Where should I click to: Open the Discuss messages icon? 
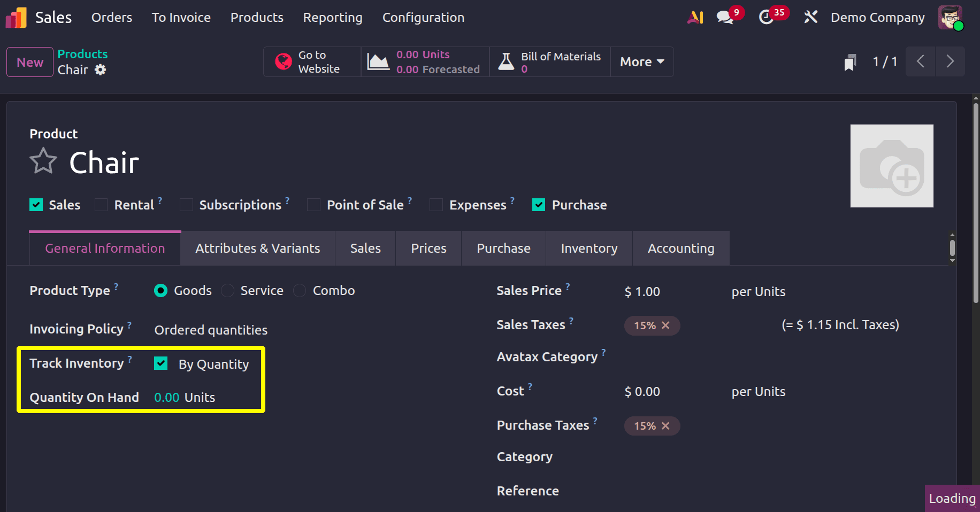[x=725, y=17]
